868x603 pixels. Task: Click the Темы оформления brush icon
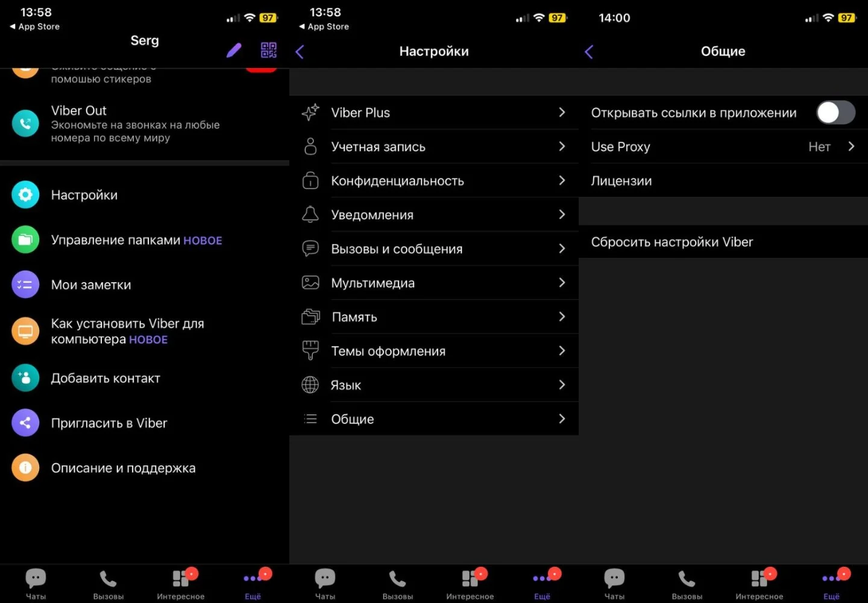pyautogui.click(x=310, y=350)
